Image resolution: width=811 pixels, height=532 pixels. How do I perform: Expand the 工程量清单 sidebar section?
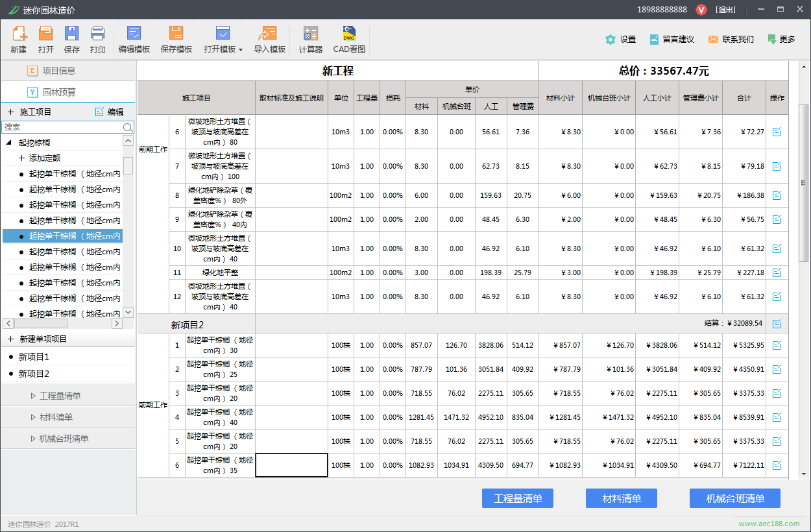point(60,396)
